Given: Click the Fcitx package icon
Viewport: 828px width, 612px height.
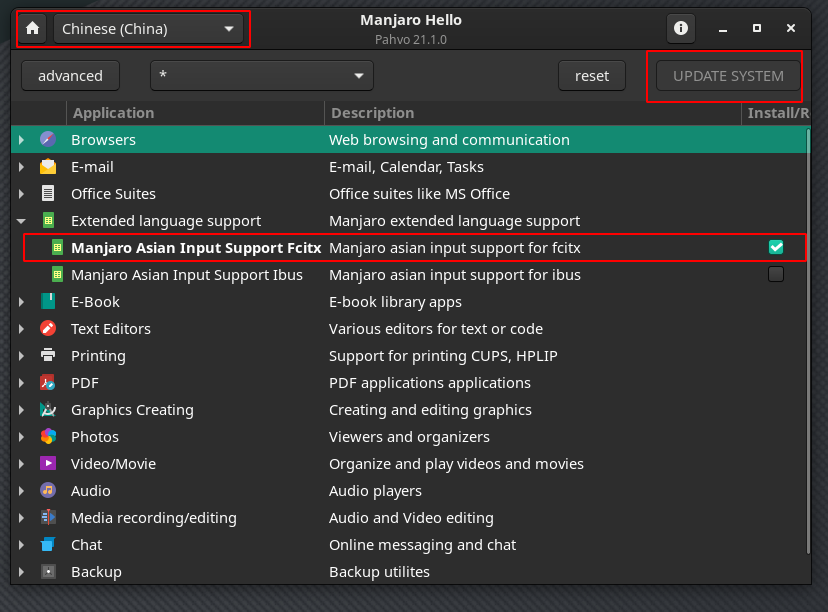Looking at the screenshot, I should pyautogui.click(x=57, y=247).
